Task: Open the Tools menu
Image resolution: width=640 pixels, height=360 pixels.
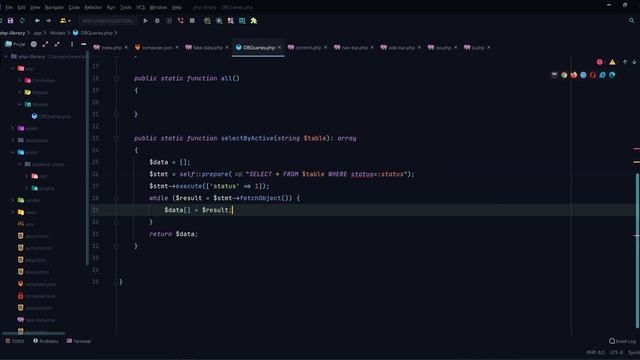Action: 126,7
